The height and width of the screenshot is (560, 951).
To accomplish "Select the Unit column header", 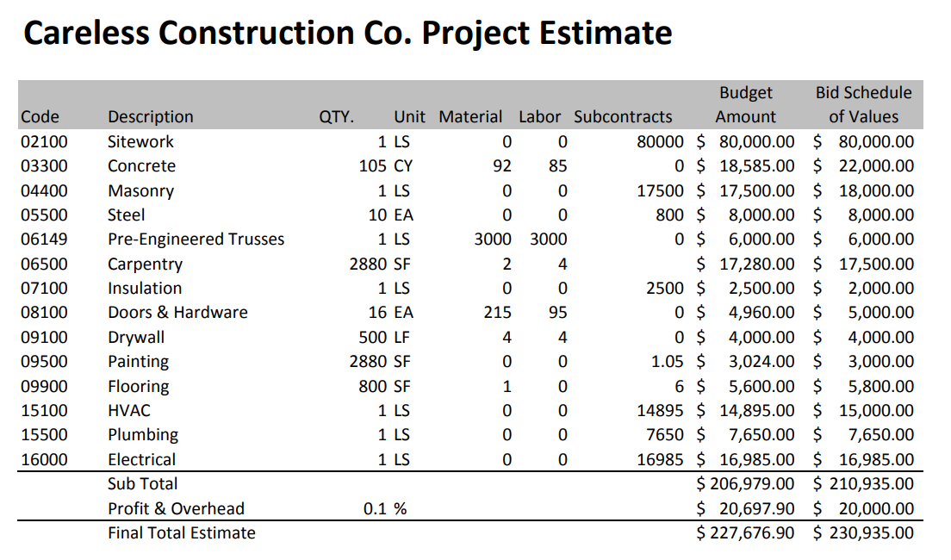I will pos(409,116).
